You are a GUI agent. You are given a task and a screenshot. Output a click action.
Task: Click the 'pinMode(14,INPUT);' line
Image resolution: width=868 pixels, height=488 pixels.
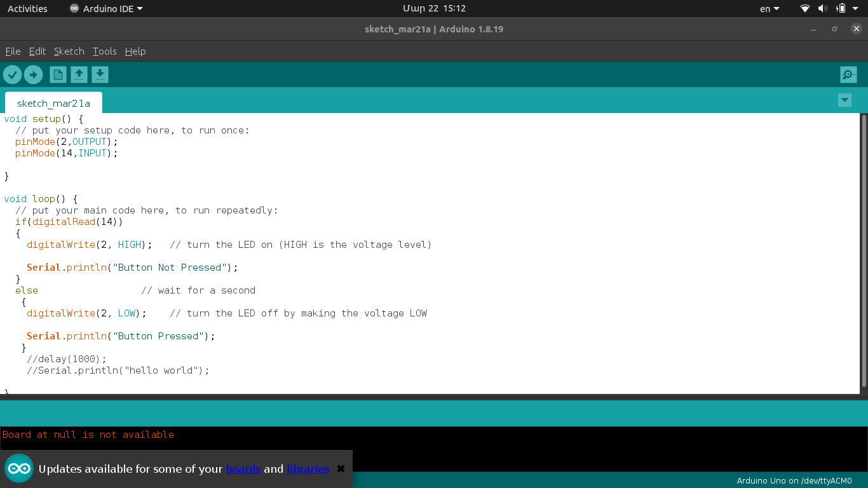point(67,153)
